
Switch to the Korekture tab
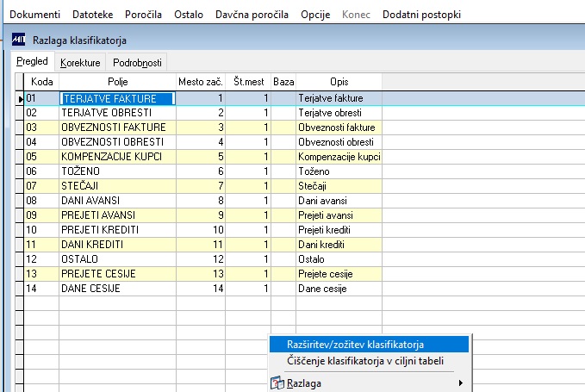(x=80, y=63)
